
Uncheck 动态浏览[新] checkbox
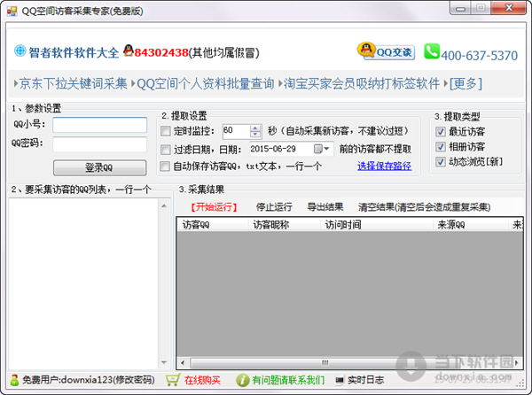point(441,161)
